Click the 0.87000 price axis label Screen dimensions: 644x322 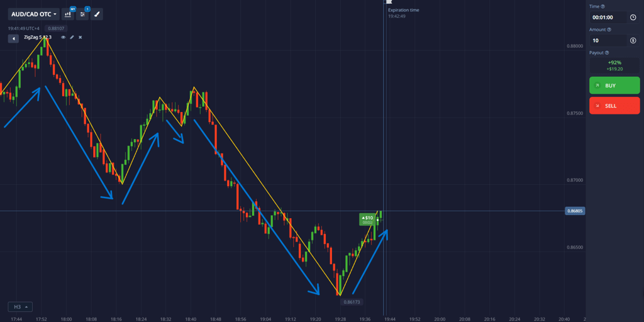pos(575,180)
